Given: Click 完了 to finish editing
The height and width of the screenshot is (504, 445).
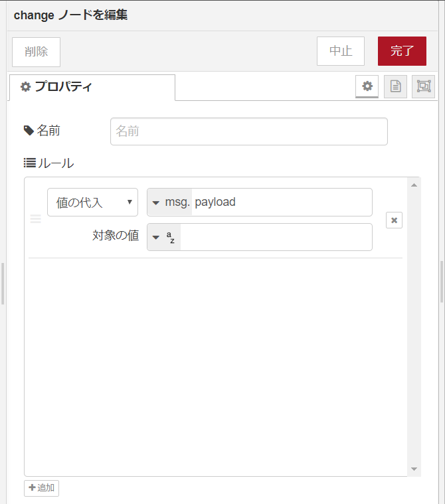Looking at the screenshot, I should 402,51.
